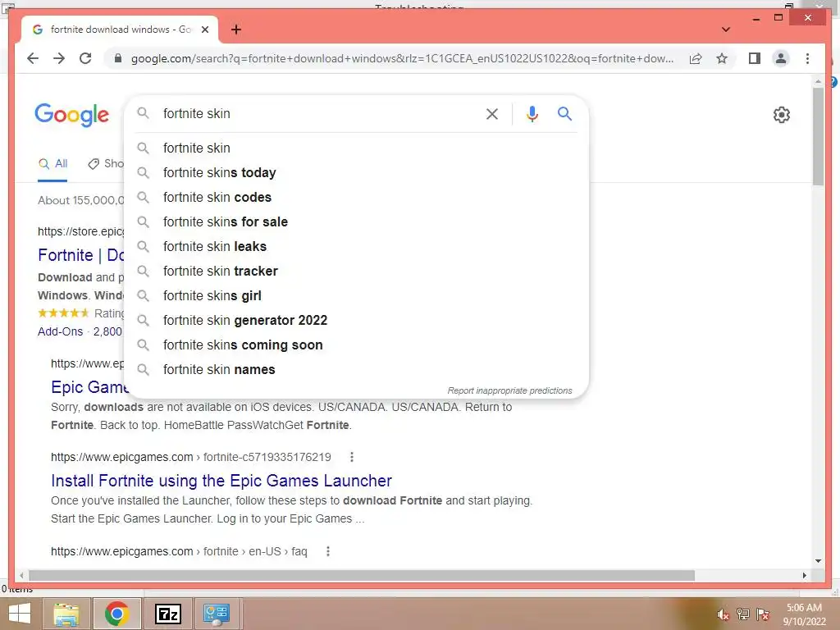This screenshot has height=630, width=840.
Task: Open a new tab with plus button
Action: pos(235,30)
